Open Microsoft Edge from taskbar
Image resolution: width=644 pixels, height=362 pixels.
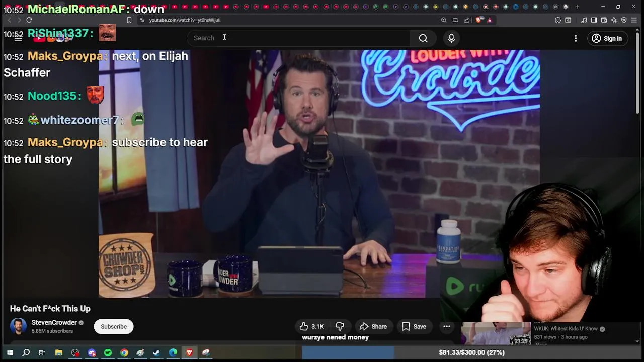point(173,353)
